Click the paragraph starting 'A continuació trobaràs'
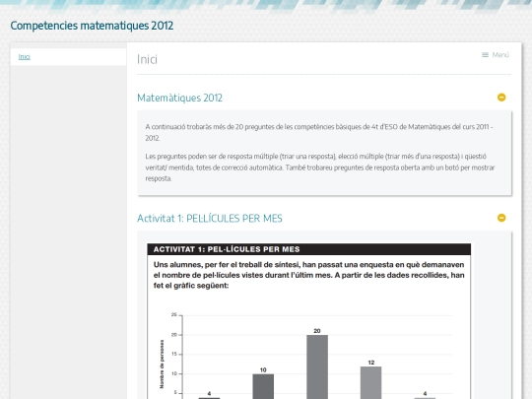This screenshot has height=399, width=532. (319, 132)
